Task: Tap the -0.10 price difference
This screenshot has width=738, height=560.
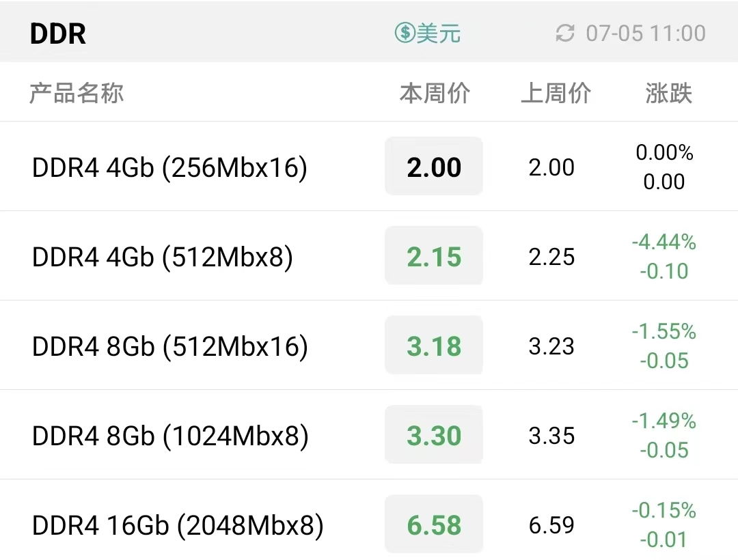Action: coord(664,271)
